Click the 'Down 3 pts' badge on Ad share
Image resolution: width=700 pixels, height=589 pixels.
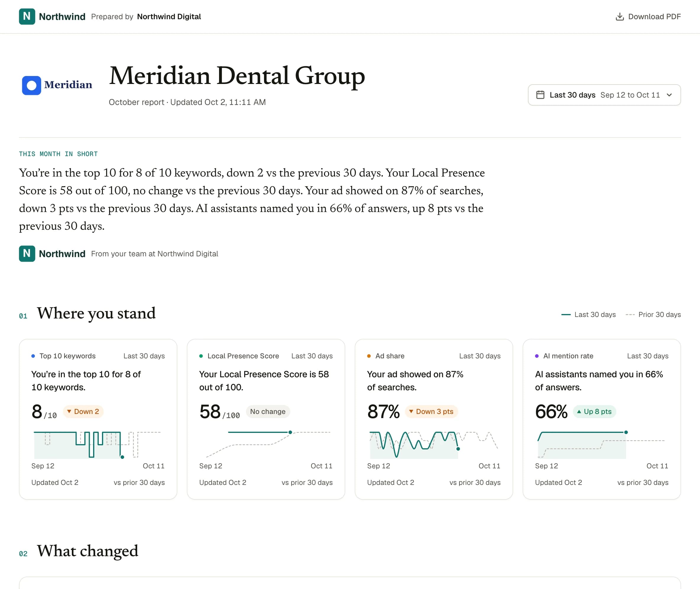(x=431, y=411)
